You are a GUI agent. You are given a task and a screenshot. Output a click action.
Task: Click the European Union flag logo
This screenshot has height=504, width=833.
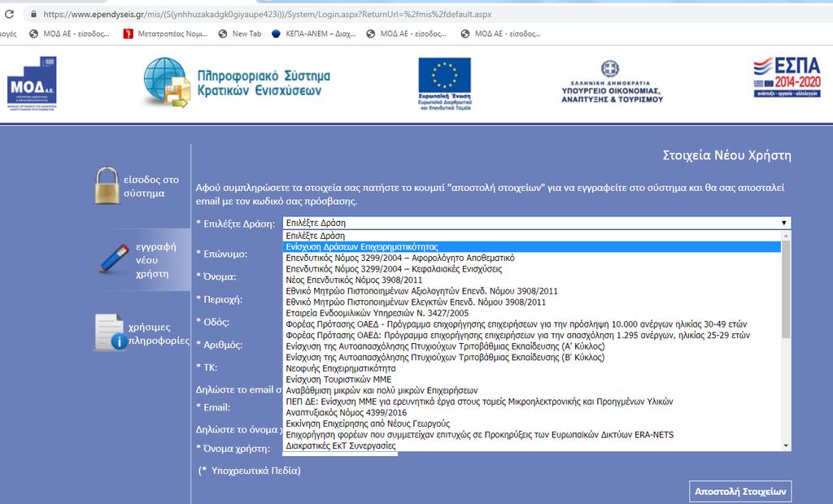(444, 84)
